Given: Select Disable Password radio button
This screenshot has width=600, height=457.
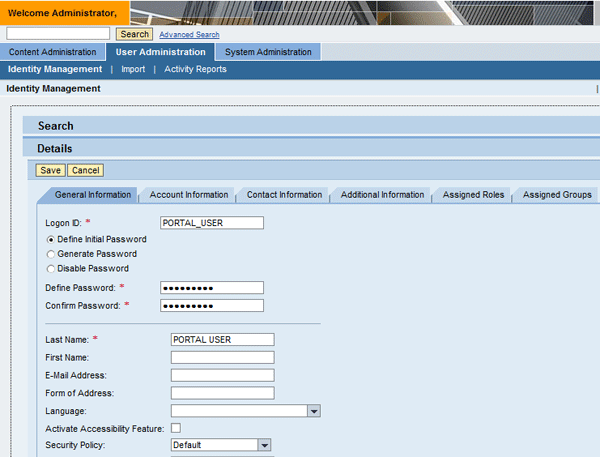Looking at the screenshot, I should 51,269.
